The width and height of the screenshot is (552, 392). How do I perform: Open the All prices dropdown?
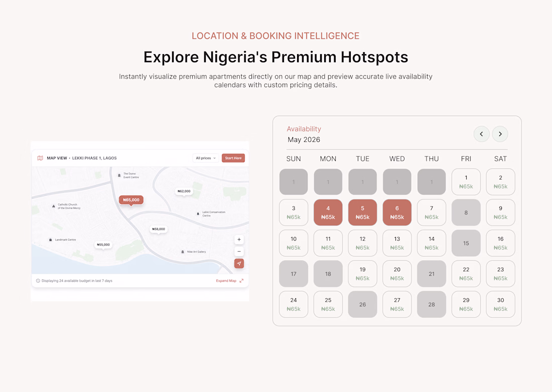206,158
